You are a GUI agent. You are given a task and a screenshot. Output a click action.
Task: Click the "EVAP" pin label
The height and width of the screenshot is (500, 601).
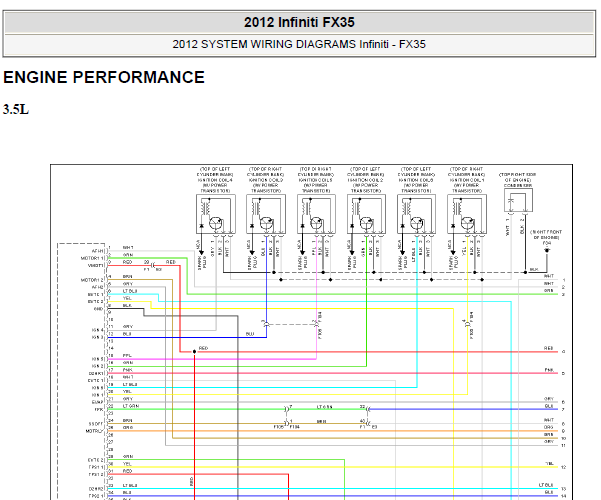(x=98, y=402)
